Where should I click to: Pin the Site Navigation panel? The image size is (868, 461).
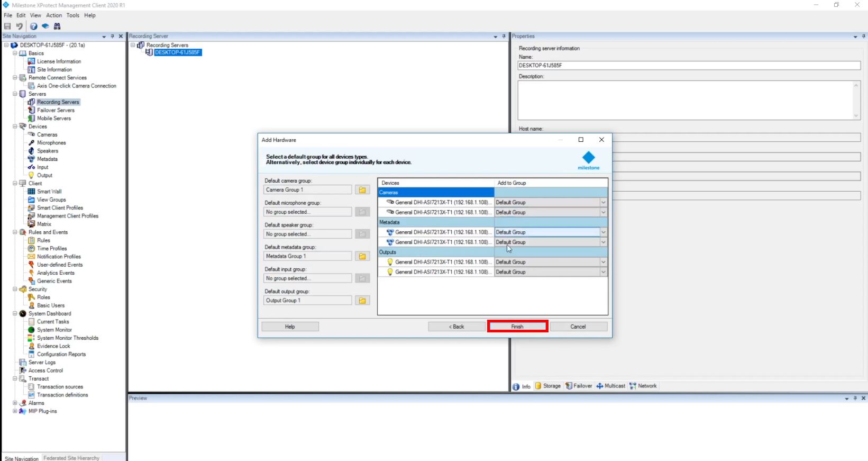(112, 37)
